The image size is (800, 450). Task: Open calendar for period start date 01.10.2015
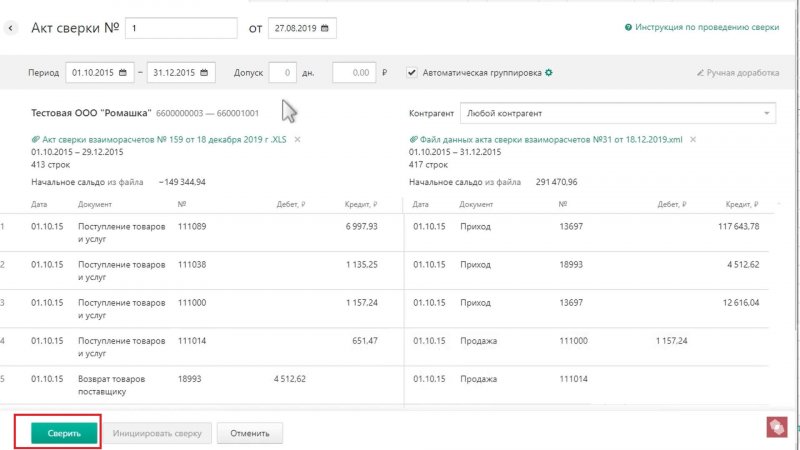pyautogui.click(x=123, y=73)
